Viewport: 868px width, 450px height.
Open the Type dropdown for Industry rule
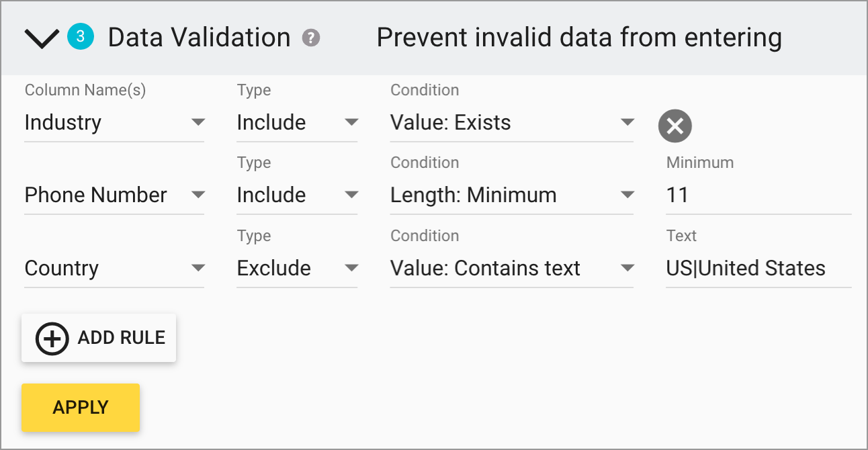pyautogui.click(x=296, y=123)
